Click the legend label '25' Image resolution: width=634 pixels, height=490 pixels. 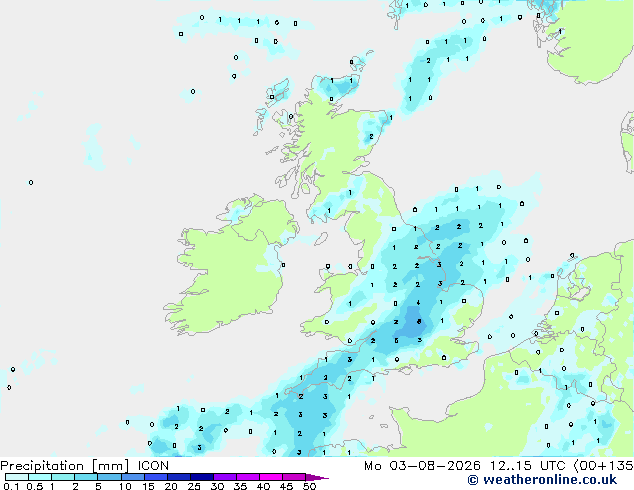[194, 486]
